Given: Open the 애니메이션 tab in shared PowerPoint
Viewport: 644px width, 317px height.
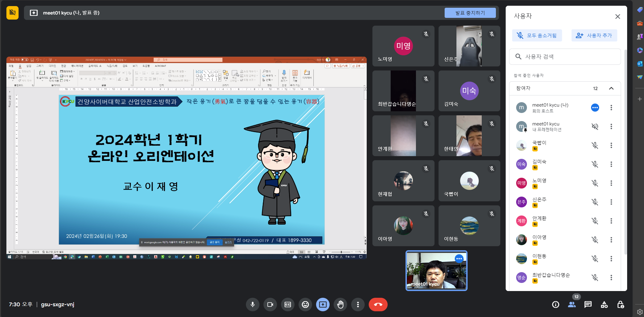Looking at the screenshot, I should point(77,66).
